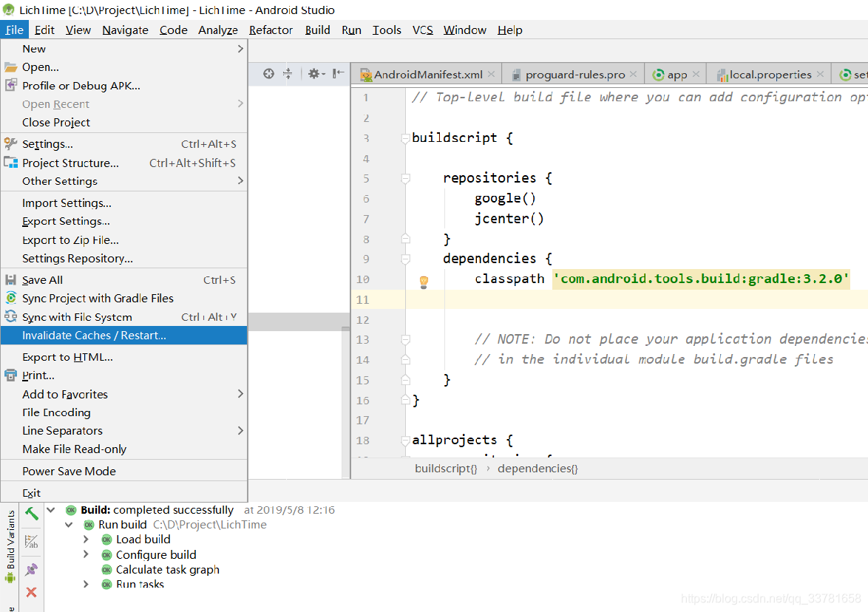
Task: Click the hide project panel icon
Action: coord(338,73)
